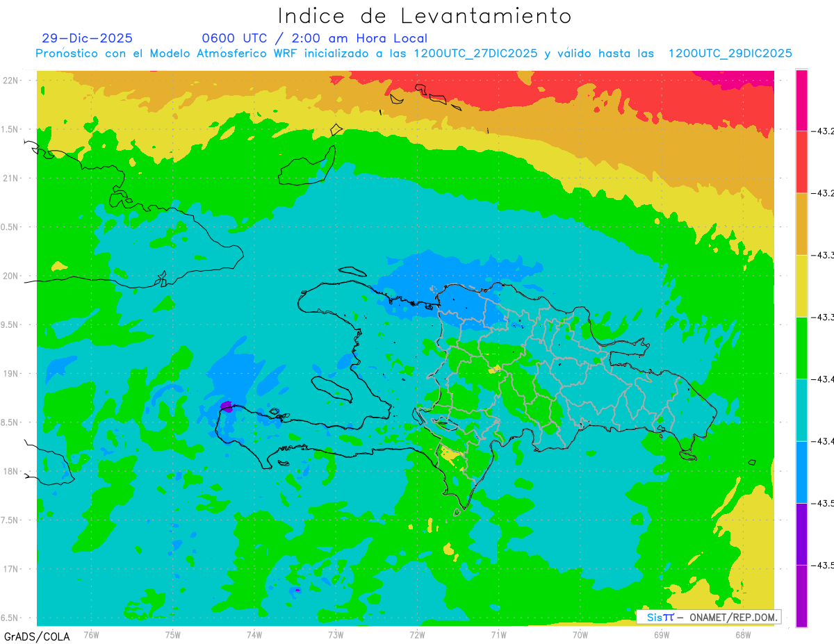Image resolution: width=834 pixels, height=644 pixels.
Task: Pick the sky blue legend color band
Action: (x=801, y=472)
